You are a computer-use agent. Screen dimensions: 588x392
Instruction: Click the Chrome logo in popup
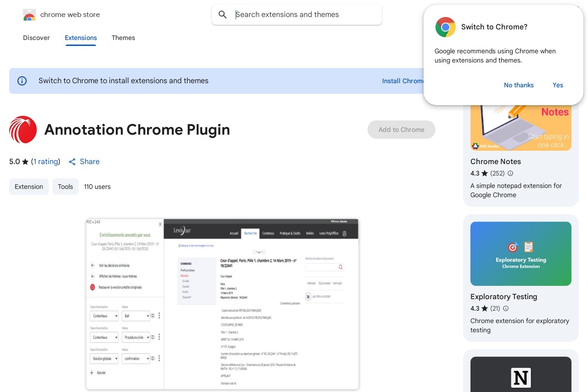point(446,27)
